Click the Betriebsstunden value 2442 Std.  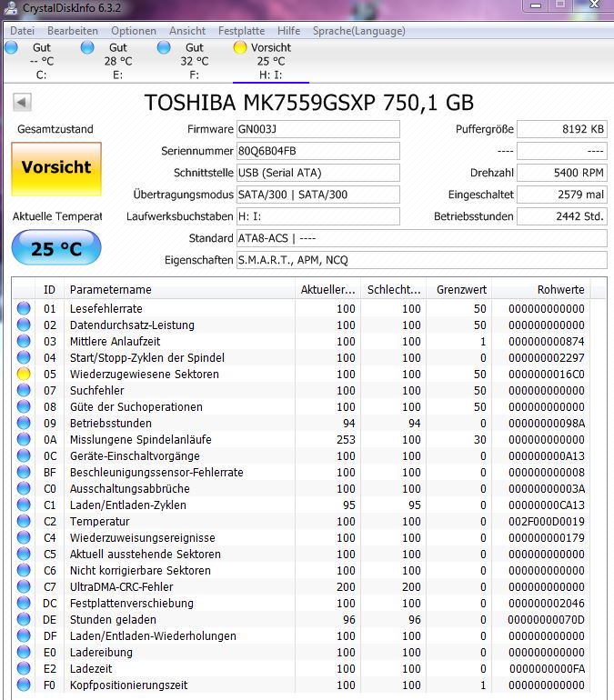[562, 216]
